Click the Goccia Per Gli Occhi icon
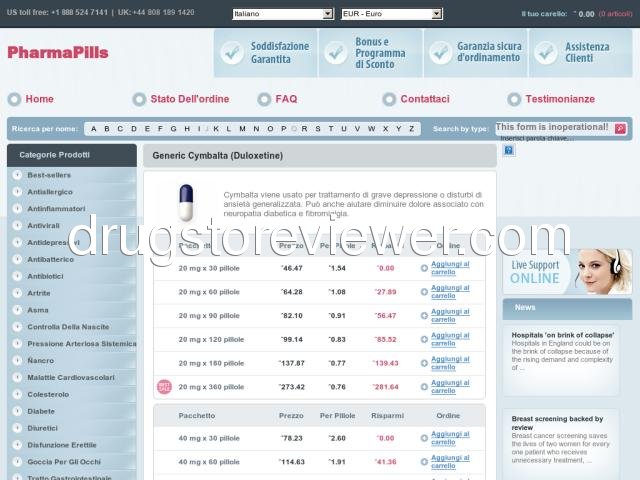 [x=17, y=462]
